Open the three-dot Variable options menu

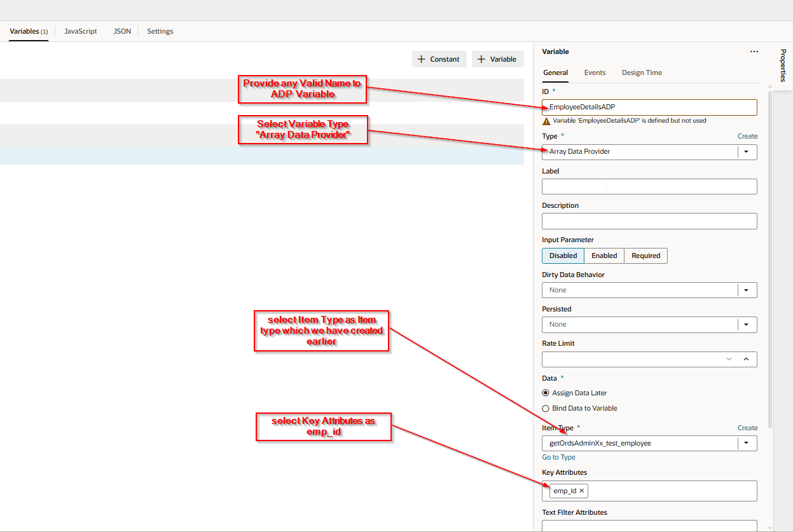[x=754, y=52]
